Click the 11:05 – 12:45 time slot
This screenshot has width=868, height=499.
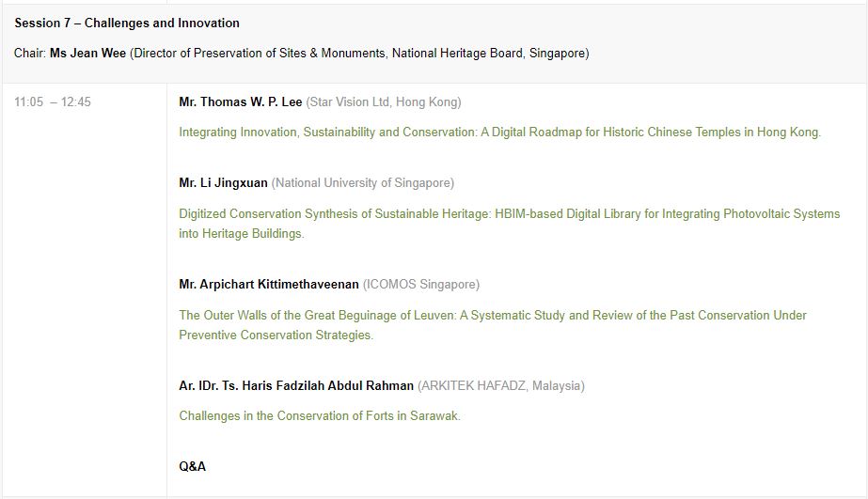[53, 102]
